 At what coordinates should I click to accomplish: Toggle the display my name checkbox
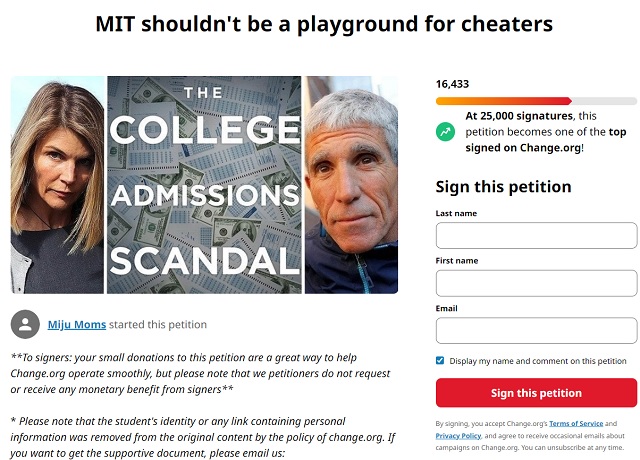[x=440, y=360]
